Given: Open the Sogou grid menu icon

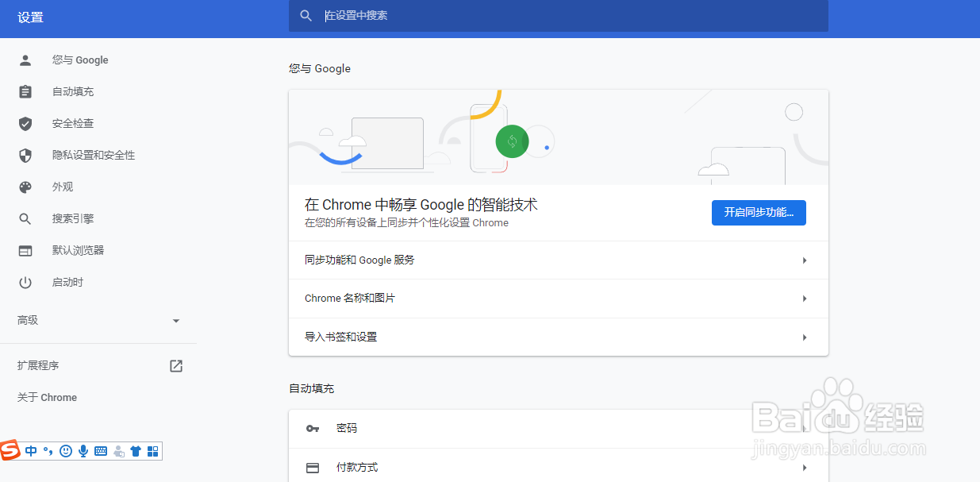Looking at the screenshot, I should 153,451.
